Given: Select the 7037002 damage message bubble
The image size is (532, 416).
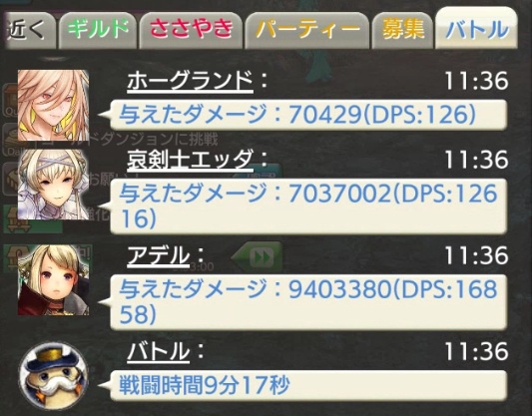Looking at the screenshot, I should pos(308,207).
